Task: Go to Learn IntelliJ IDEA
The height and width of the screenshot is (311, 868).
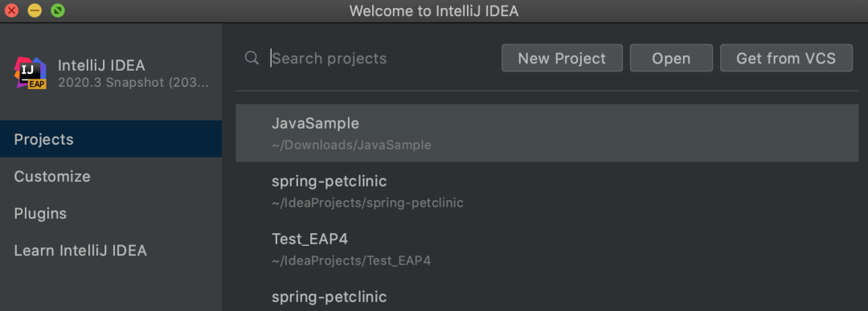Action: click(x=111, y=251)
